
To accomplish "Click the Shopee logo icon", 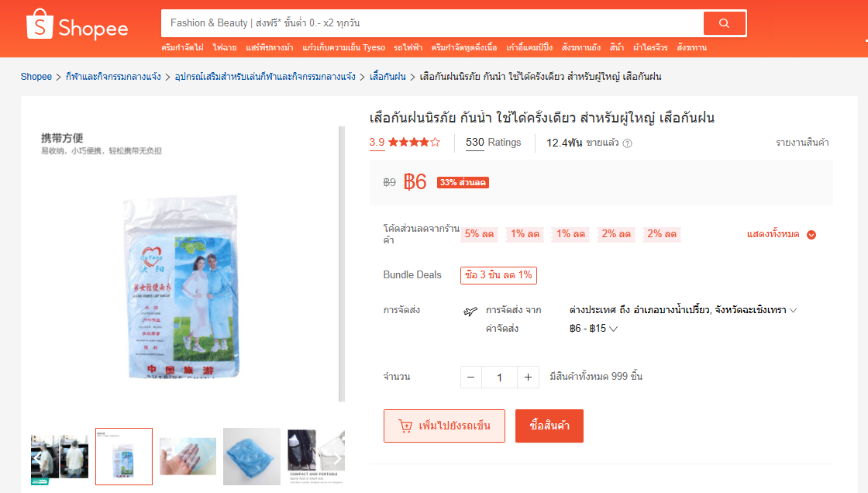I will tap(40, 24).
